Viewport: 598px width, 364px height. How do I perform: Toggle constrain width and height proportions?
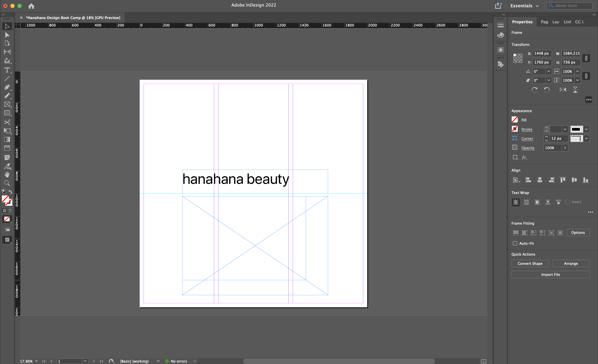pyautogui.click(x=586, y=58)
